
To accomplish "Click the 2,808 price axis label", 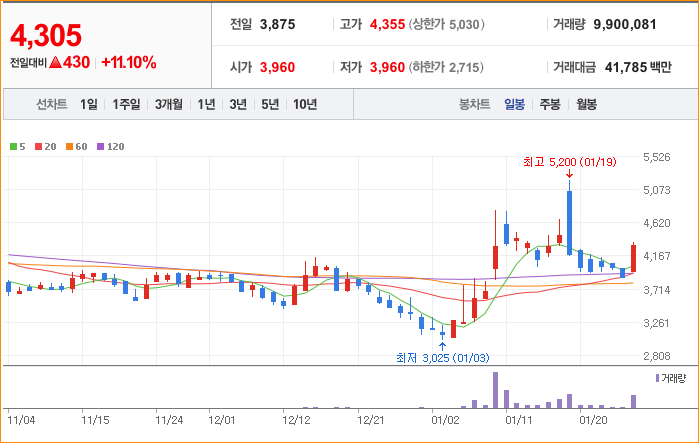I will (x=657, y=356).
